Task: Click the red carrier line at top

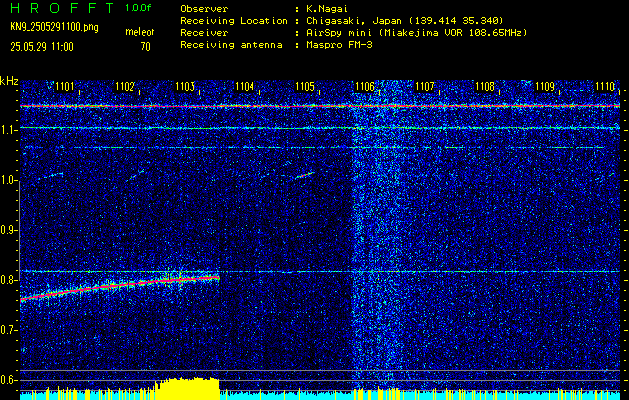Action: click(x=320, y=106)
